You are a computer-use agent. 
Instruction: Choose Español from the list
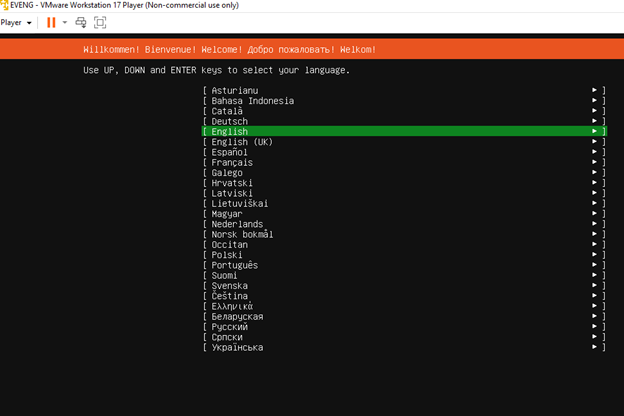point(230,152)
